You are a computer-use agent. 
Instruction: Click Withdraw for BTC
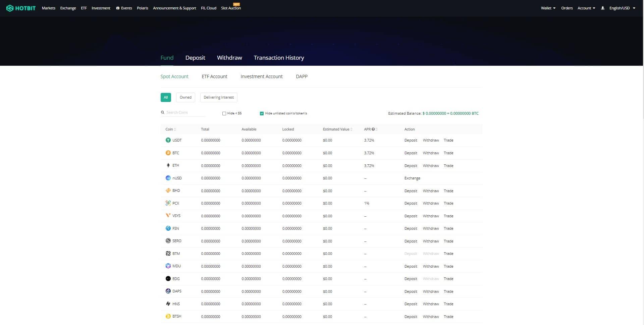pos(431,153)
